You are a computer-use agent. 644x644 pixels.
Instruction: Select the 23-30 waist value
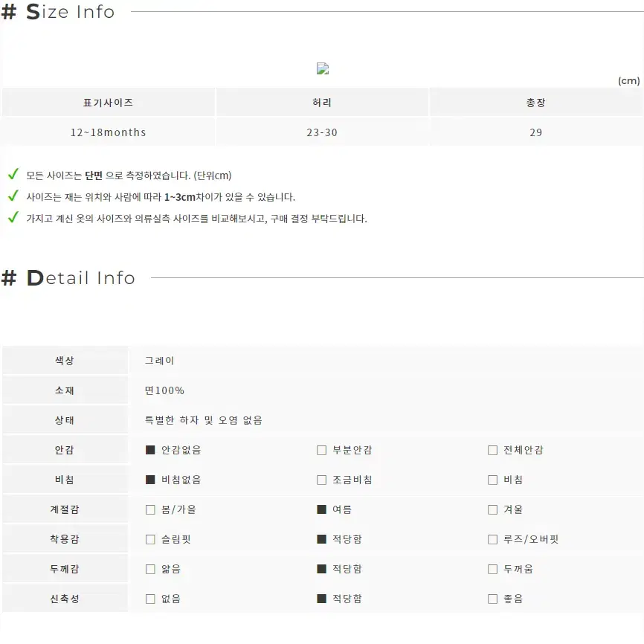(322, 132)
